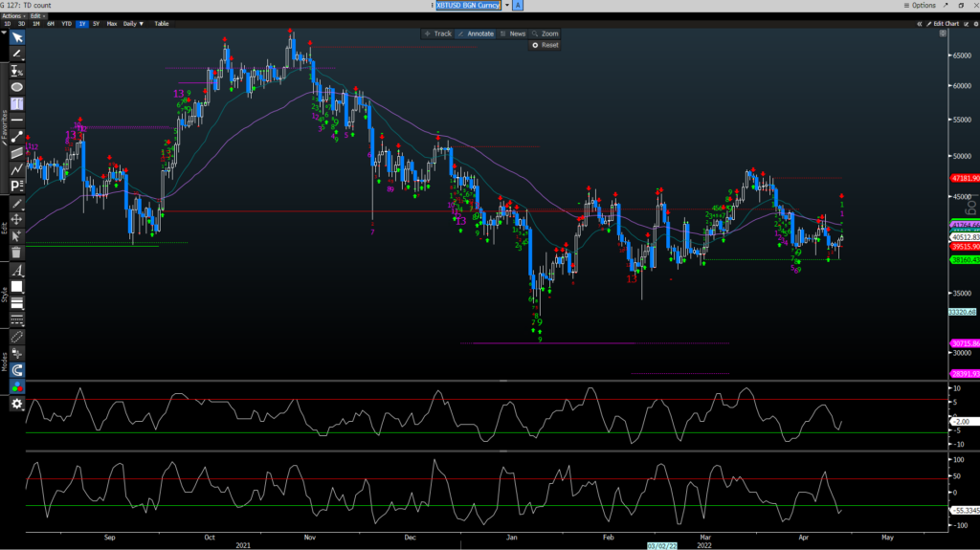Click the chart notes edit icon

point(967,24)
